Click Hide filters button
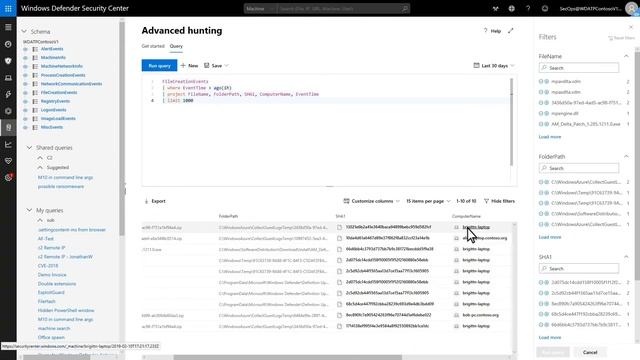This screenshot has width=640, height=360. click(x=499, y=201)
